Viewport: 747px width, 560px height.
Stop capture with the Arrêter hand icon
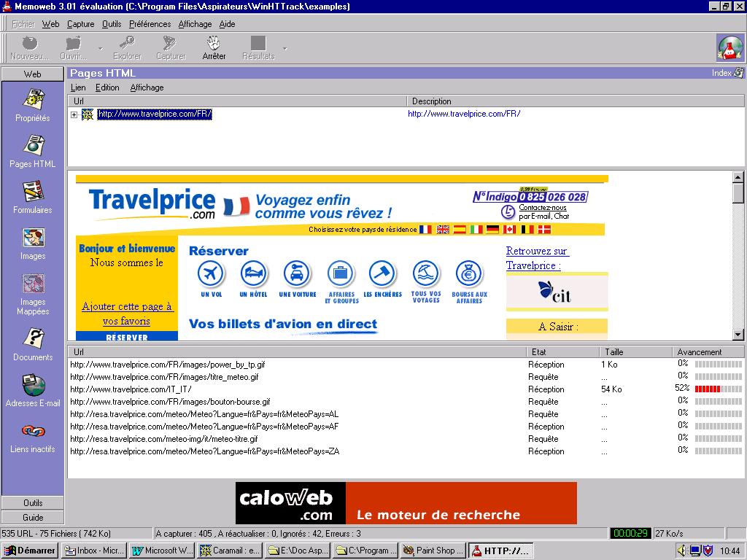click(x=214, y=43)
